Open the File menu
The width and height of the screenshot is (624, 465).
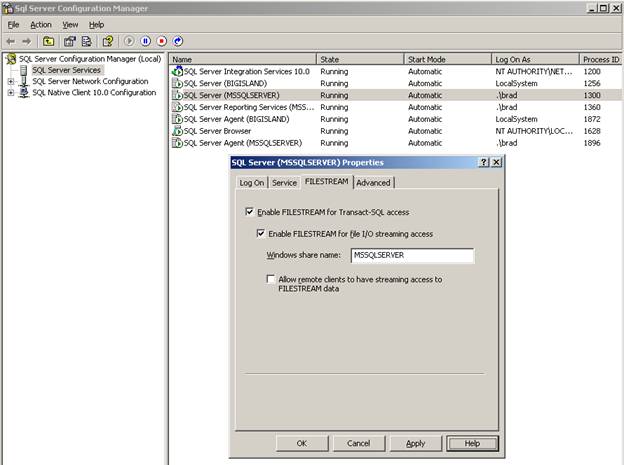click(13, 25)
